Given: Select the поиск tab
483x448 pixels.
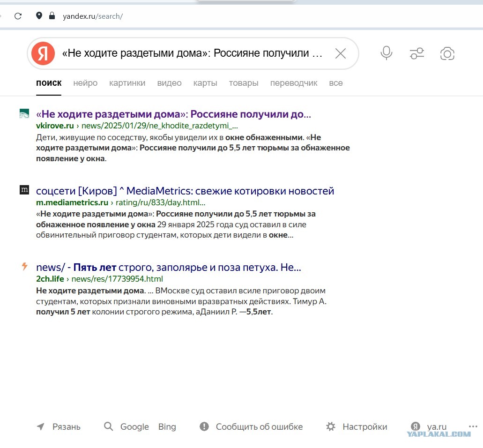Looking at the screenshot, I should (49, 83).
